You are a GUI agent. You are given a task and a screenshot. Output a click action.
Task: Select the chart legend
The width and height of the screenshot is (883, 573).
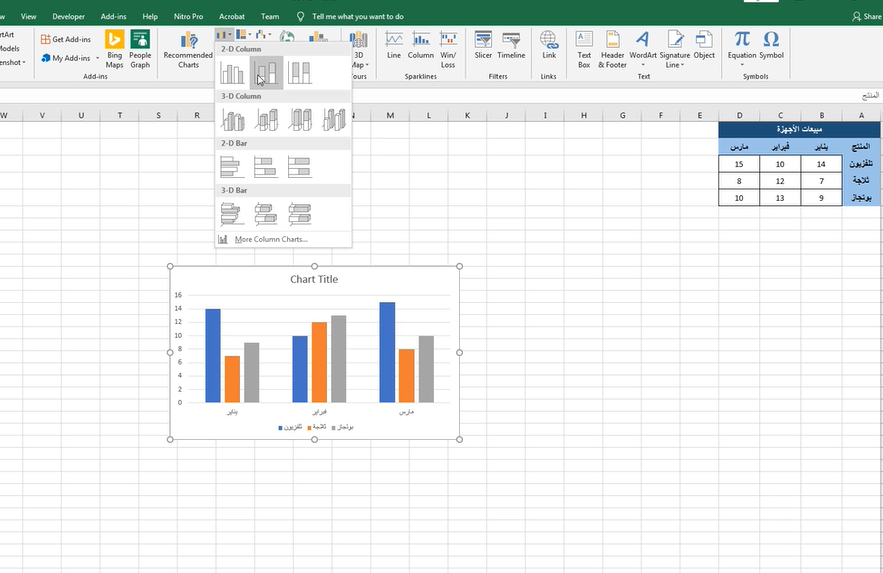pyautogui.click(x=315, y=427)
